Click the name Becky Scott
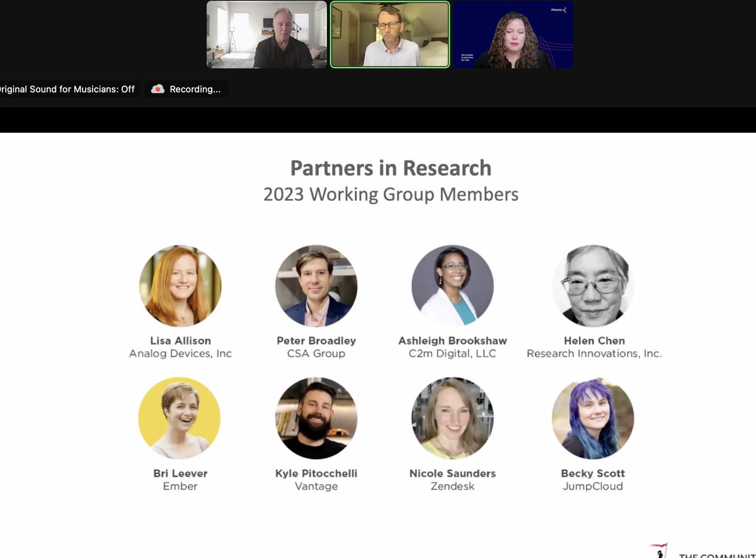The image size is (756, 558). (x=593, y=473)
